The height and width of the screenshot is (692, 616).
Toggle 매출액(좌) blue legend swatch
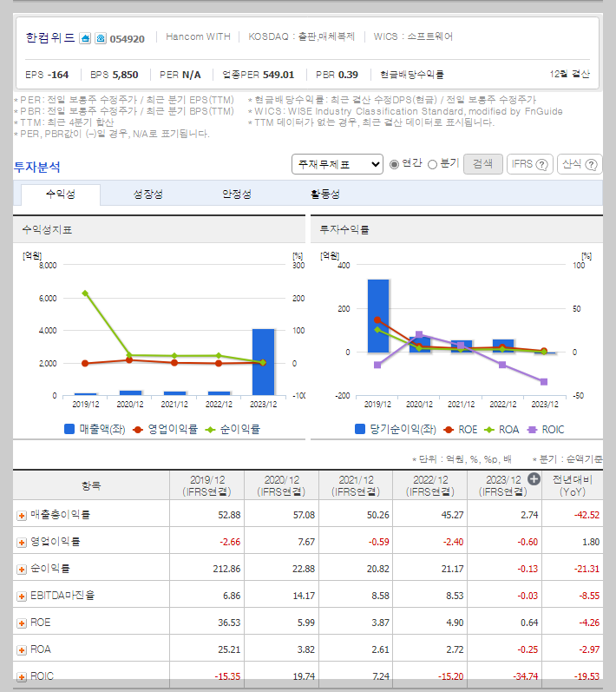pos(69,429)
